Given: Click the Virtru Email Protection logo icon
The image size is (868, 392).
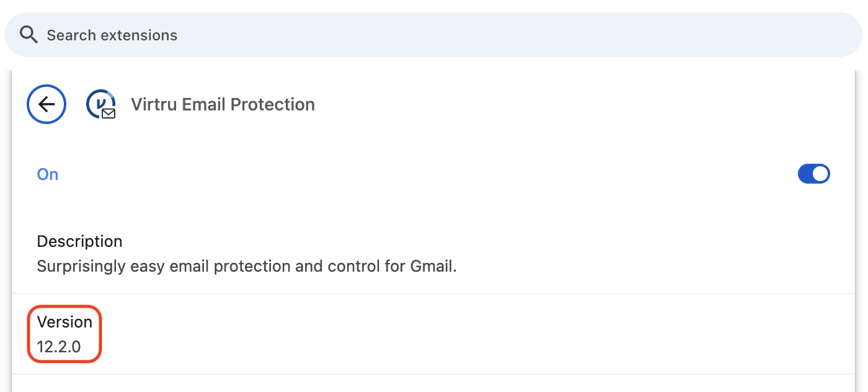Looking at the screenshot, I should [101, 104].
